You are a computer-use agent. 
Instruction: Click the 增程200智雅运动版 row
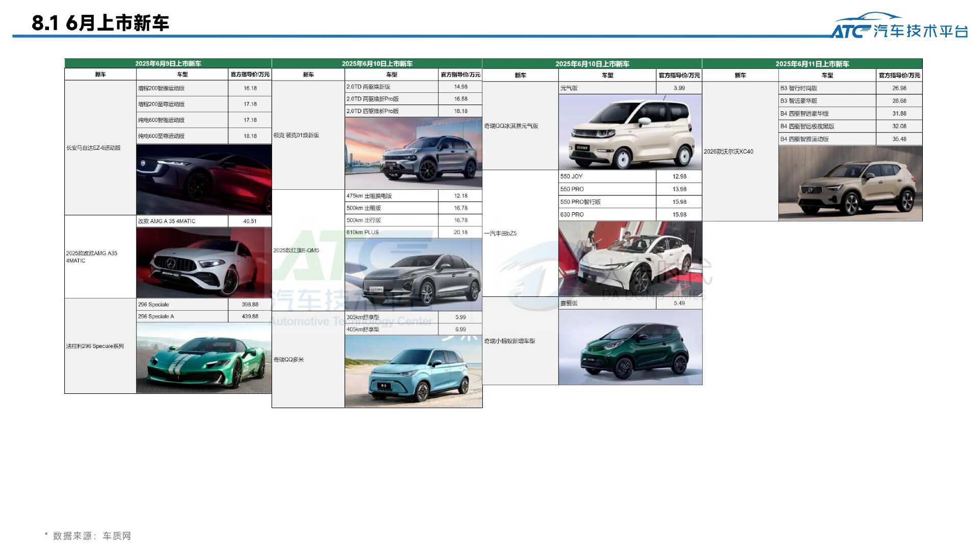click(x=204, y=88)
